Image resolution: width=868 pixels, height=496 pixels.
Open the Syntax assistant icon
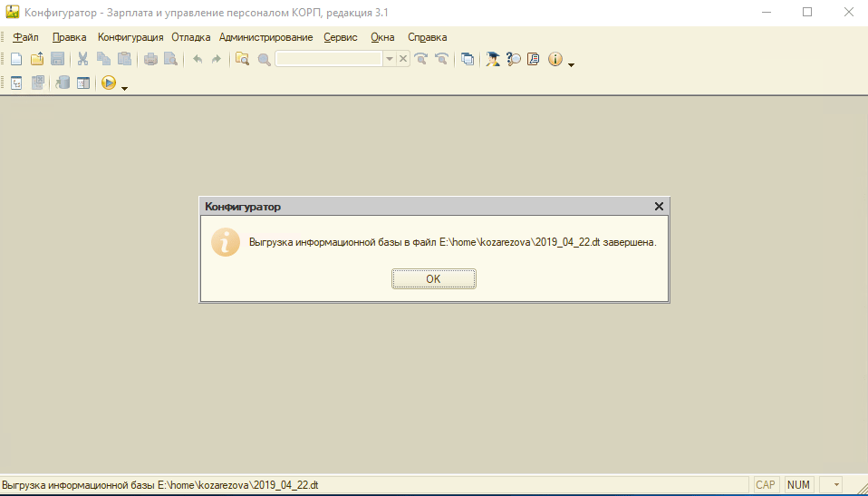[x=493, y=59]
